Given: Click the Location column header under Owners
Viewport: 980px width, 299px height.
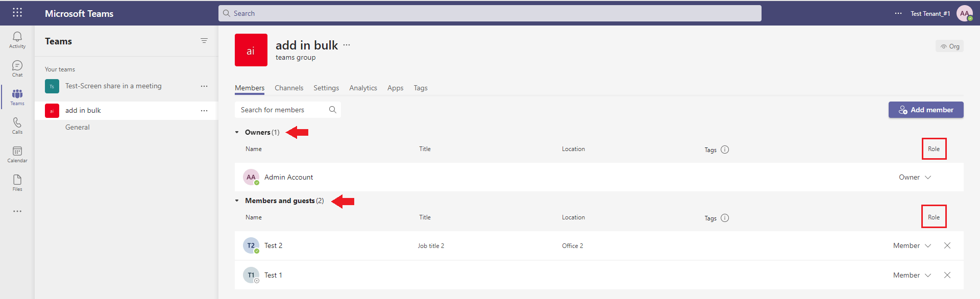Looking at the screenshot, I should point(574,149).
